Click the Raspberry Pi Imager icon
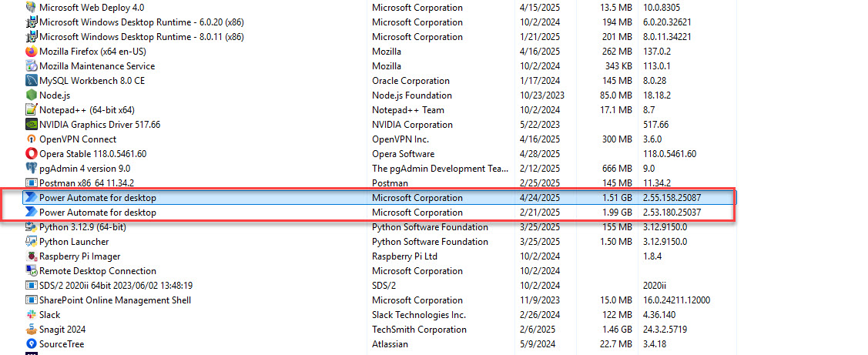 click(31, 256)
